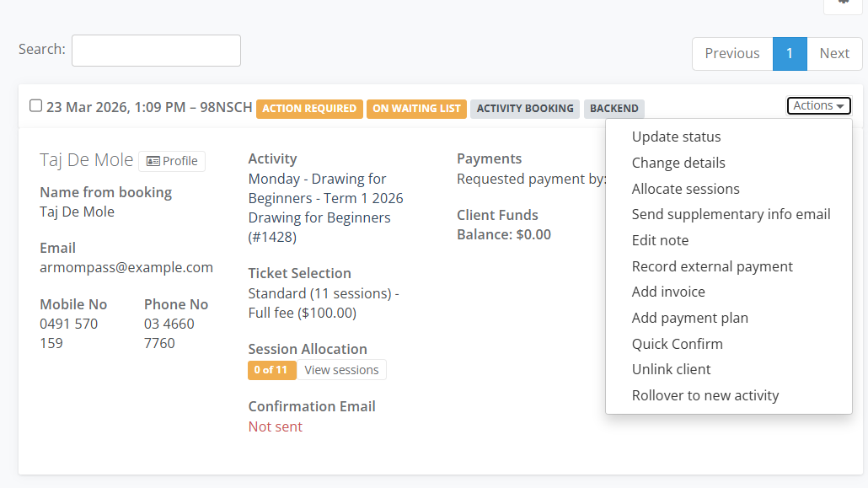Focus the Search input field
This screenshot has width=868, height=488.
pyautogui.click(x=156, y=51)
